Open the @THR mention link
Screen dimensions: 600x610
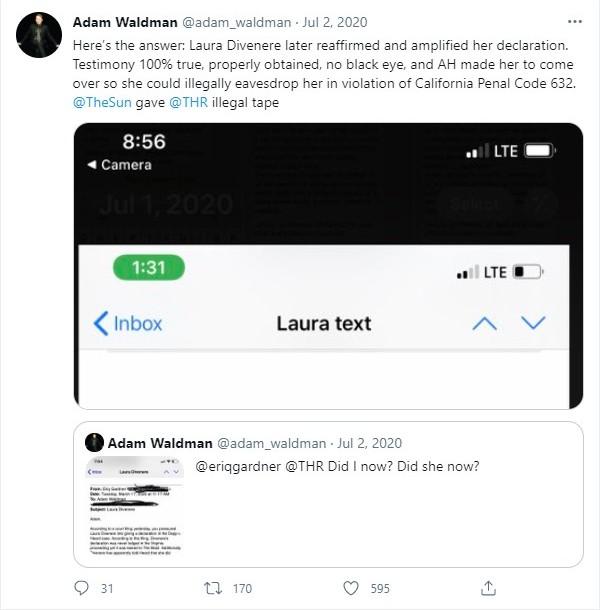pos(188,102)
